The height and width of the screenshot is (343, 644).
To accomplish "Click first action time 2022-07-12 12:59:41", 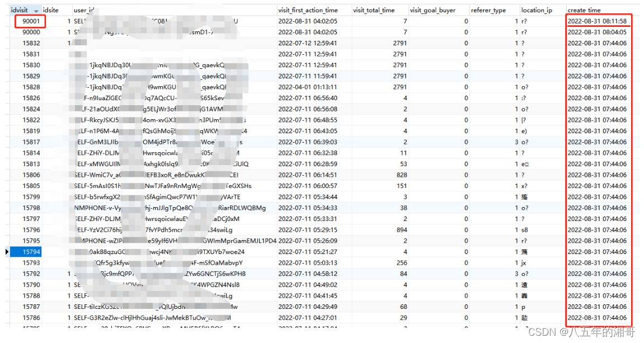I will coord(308,43).
